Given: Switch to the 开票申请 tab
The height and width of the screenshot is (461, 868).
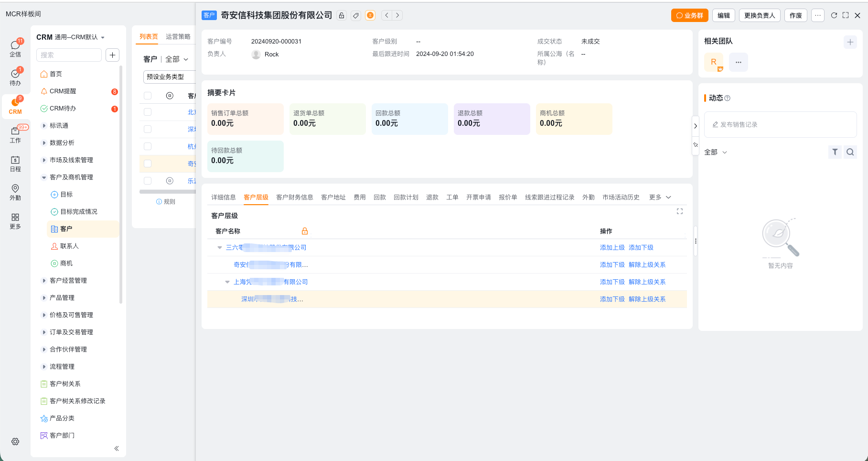Looking at the screenshot, I should tap(479, 198).
